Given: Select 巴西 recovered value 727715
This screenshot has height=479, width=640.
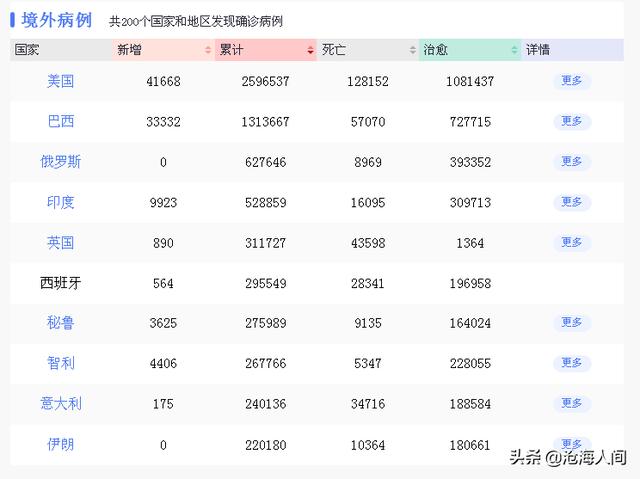Looking at the screenshot, I should [x=470, y=122].
